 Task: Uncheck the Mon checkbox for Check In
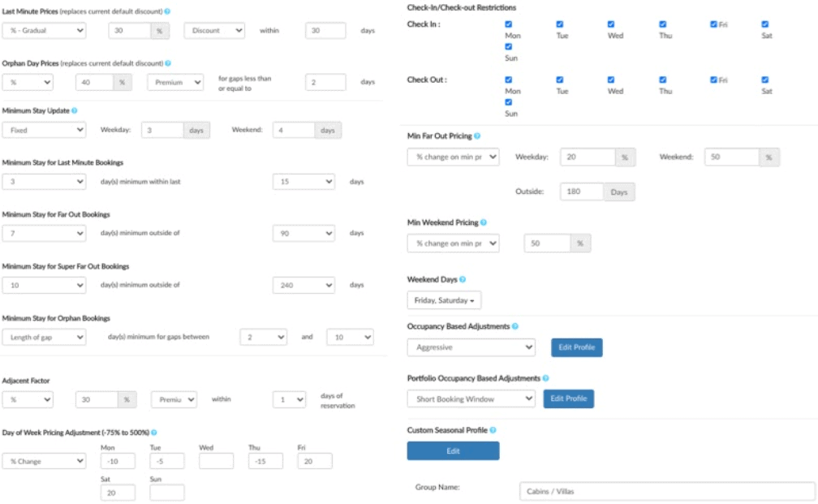(509, 24)
